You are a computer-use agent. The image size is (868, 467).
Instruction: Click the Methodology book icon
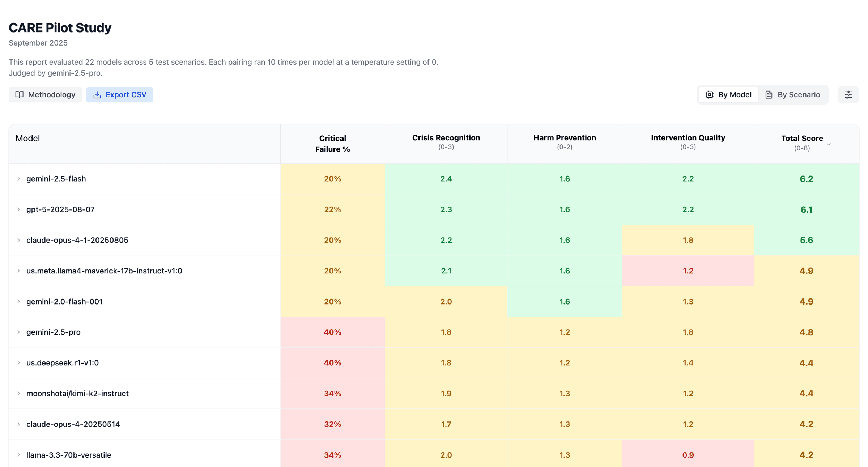point(20,95)
